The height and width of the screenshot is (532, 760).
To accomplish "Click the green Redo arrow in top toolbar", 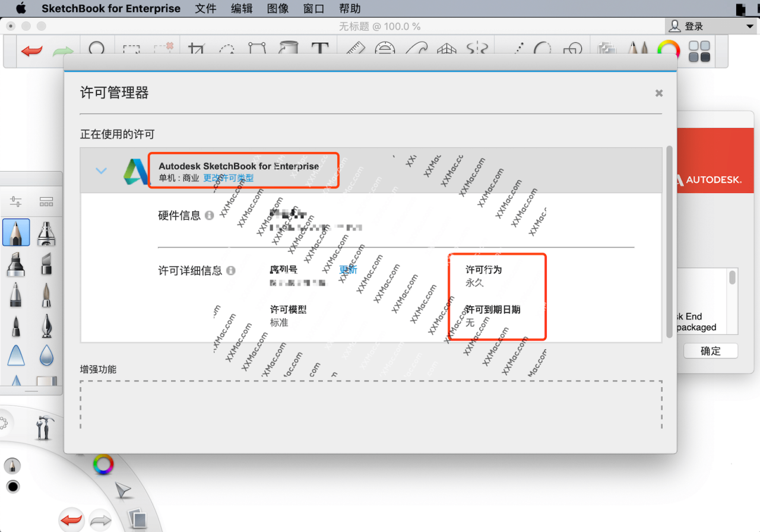I will [x=63, y=51].
